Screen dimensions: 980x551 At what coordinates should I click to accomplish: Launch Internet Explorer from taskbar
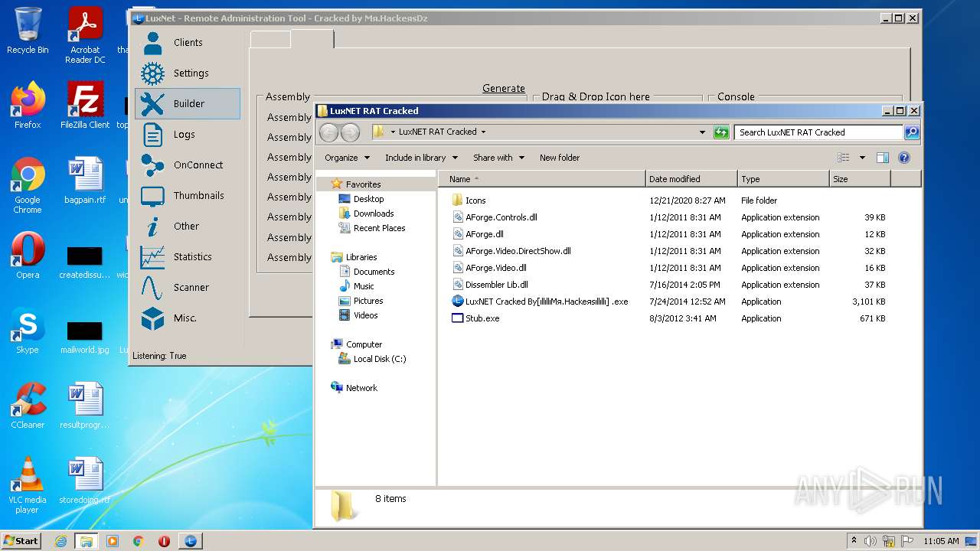(x=60, y=541)
